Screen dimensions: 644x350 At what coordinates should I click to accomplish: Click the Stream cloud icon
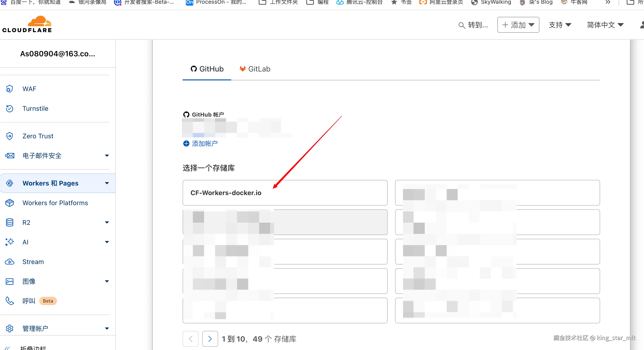click(10, 262)
